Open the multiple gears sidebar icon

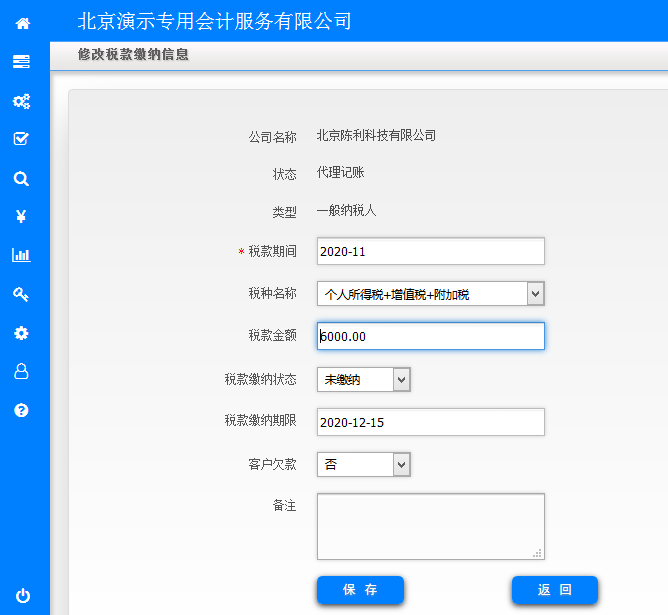coord(21,101)
